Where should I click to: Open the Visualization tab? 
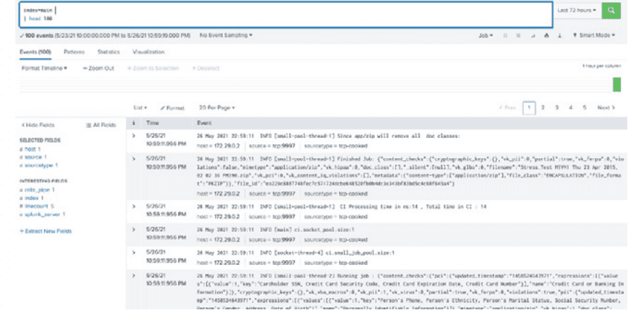coord(149,52)
